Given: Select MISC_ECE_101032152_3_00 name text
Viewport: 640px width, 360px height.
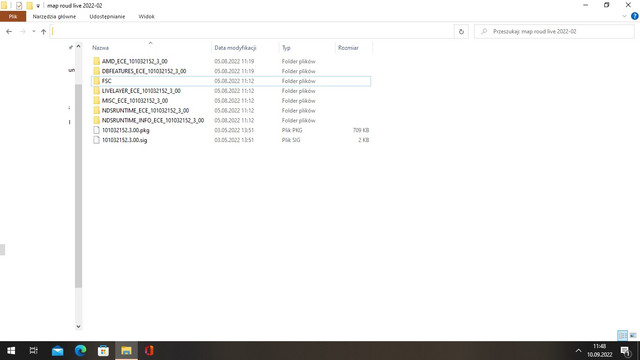Looking at the screenshot, I should [x=135, y=100].
